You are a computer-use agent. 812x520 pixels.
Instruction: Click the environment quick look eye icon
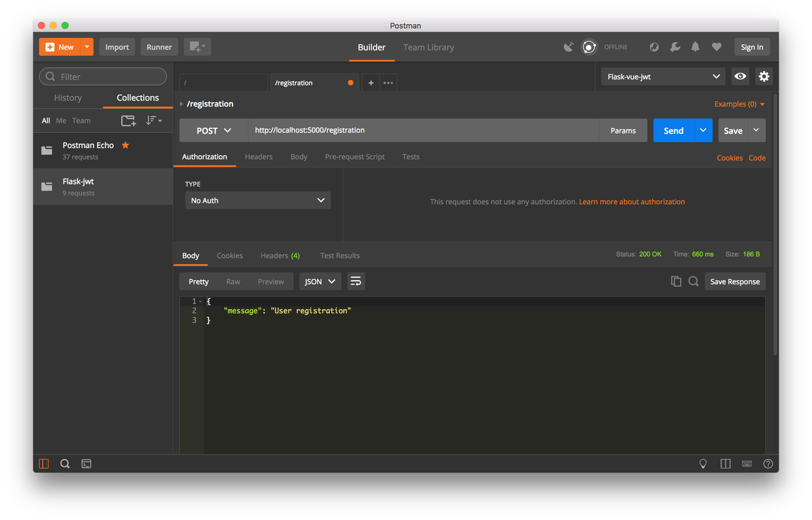[740, 77]
